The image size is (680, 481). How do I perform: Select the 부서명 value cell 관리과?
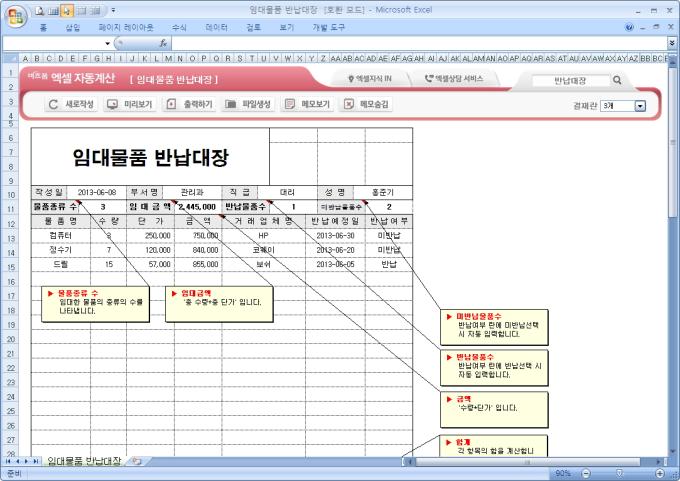point(192,192)
